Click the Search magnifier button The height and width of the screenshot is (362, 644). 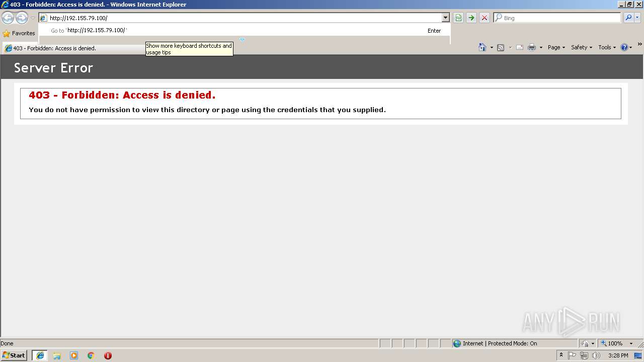point(628,18)
